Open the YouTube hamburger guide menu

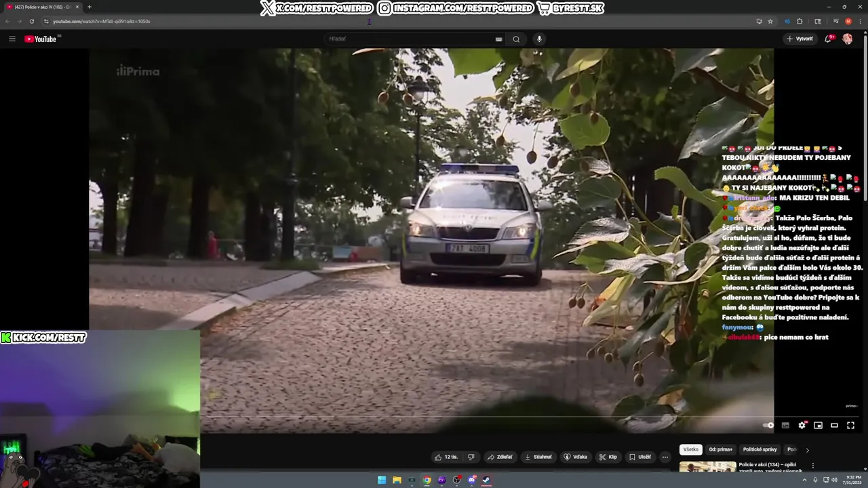(x=12, y=39)
